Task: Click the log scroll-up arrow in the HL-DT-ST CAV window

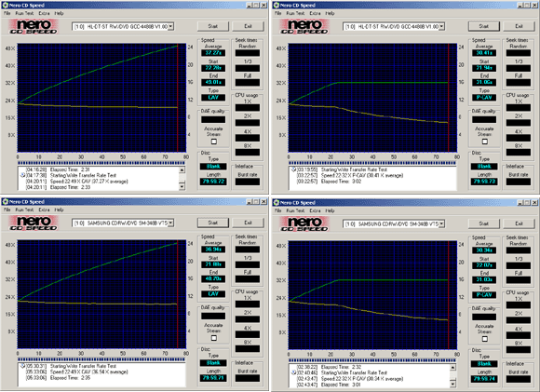Action: point(182,169)
